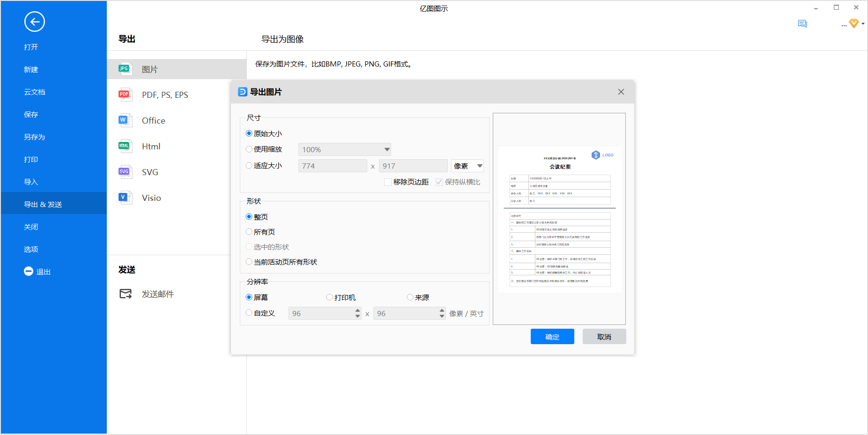868x435 pixels.
Task: Minimize the 亿图图示 window
Action: (816, 8)
